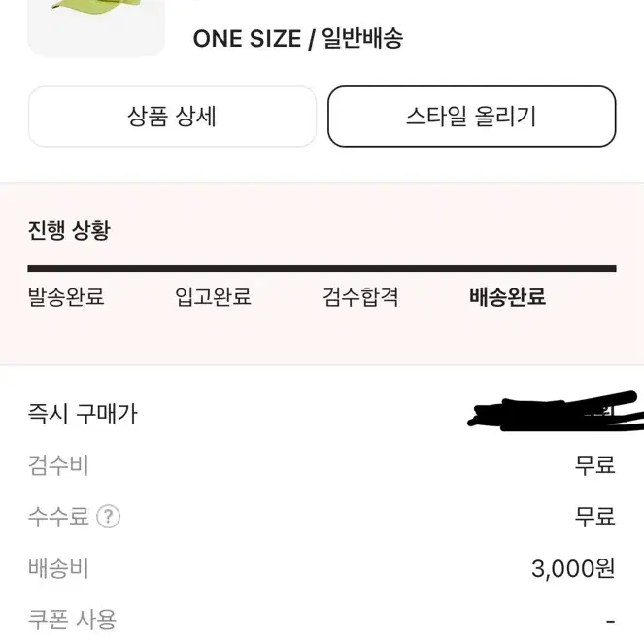Click the 즉시 구매가 label
644x644 pixels.
point(83,414)
